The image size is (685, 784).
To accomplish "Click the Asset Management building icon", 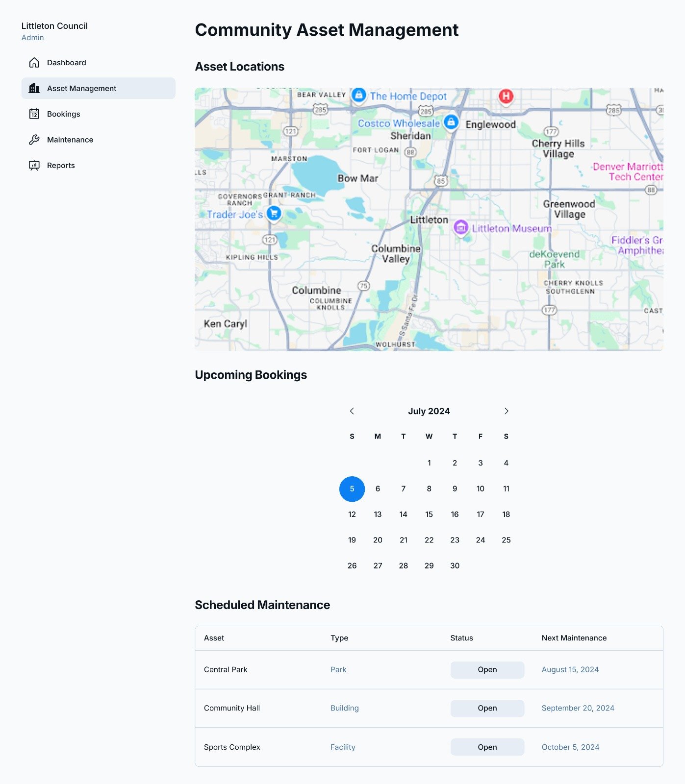I will point(34,88).
